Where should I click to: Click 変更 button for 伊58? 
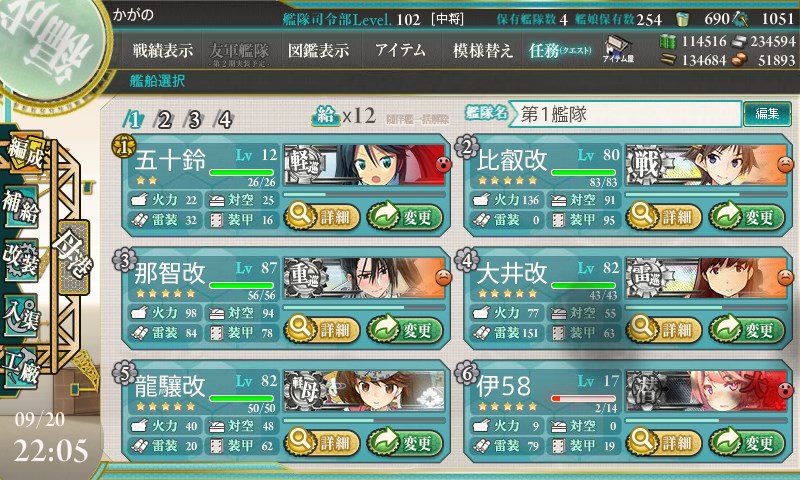746,442
